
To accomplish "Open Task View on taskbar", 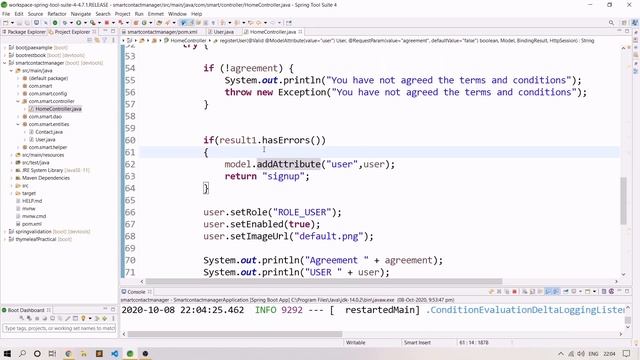I will (52, 353).
